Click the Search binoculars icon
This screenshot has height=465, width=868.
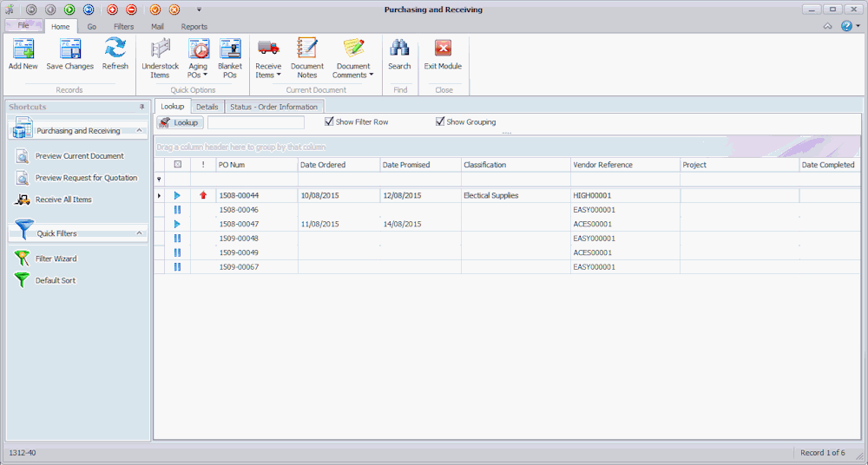[399, 54]
